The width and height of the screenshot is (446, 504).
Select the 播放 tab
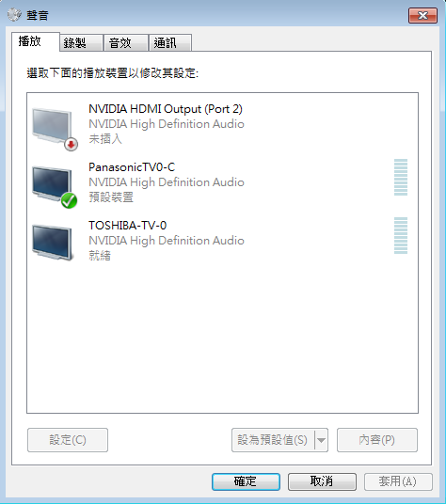pos(36,41)
